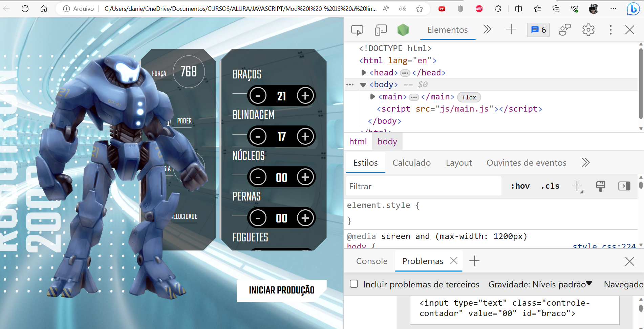This screenshot has height=329, width=644.
Task: Click the Pernas 00 value field
Action: tap(282, 218)
